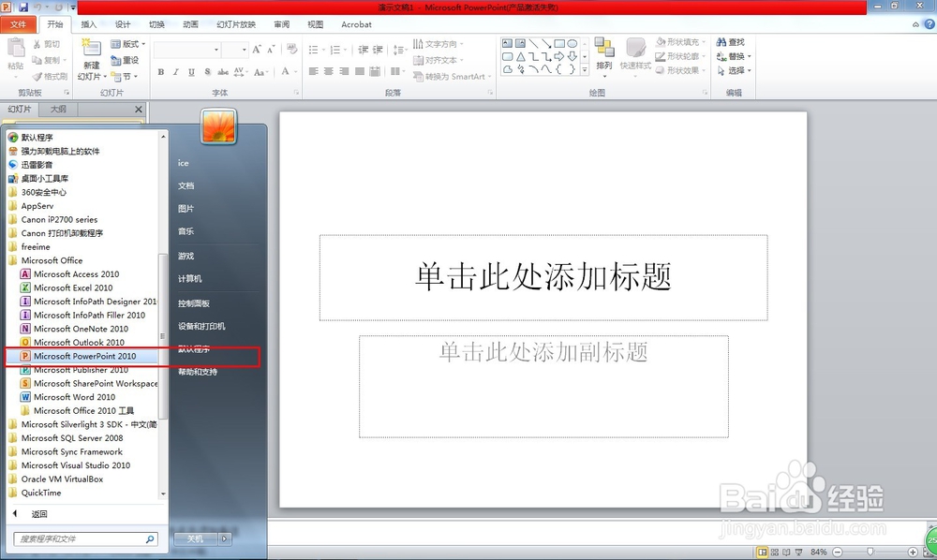Click the Cut (剪切) scissors icon
The image size is (937, 560).
(37, 44)
